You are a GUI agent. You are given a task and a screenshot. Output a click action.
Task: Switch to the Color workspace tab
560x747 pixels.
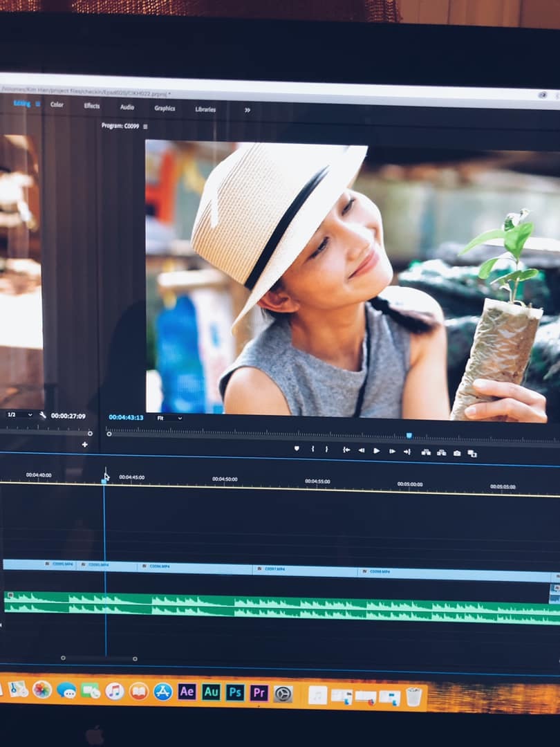(x=57, y=104)
